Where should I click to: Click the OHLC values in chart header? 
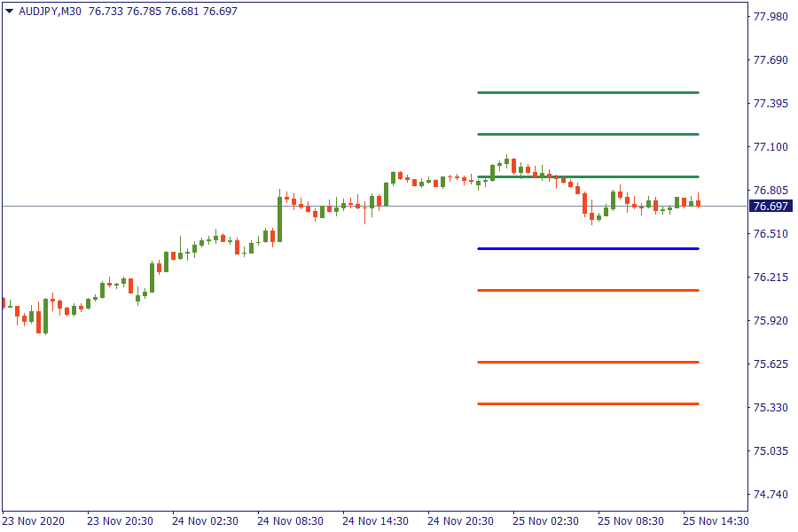click(x=163, y=11)
